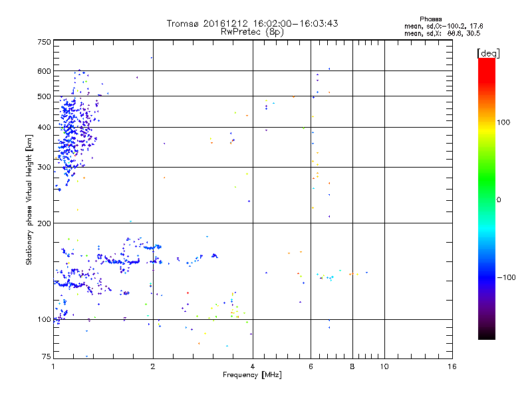Screen dimensions: 532x399
Task: Click the x-axis '2' frequency tick label
Action: [153, 366]
